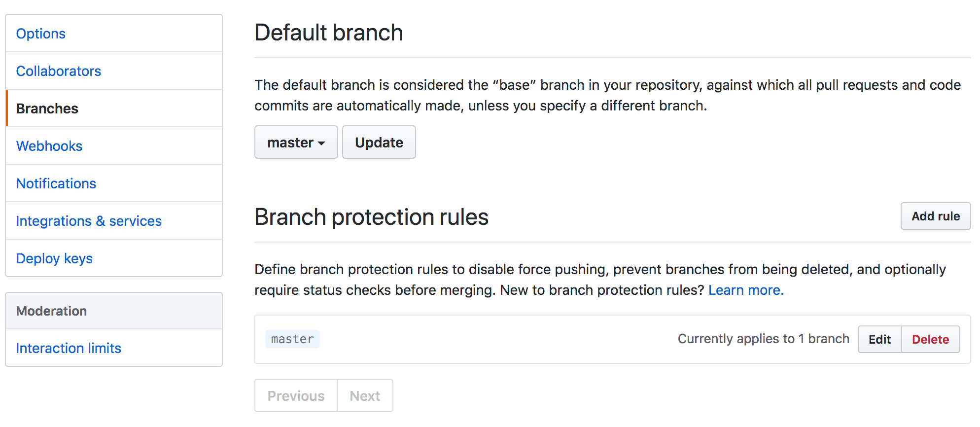
Task: Click the Update default branch button
Action: [x=379, y=142]
